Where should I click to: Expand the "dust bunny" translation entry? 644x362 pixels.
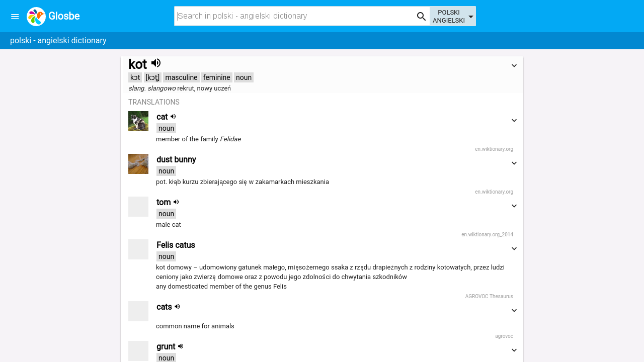(514, 163)
